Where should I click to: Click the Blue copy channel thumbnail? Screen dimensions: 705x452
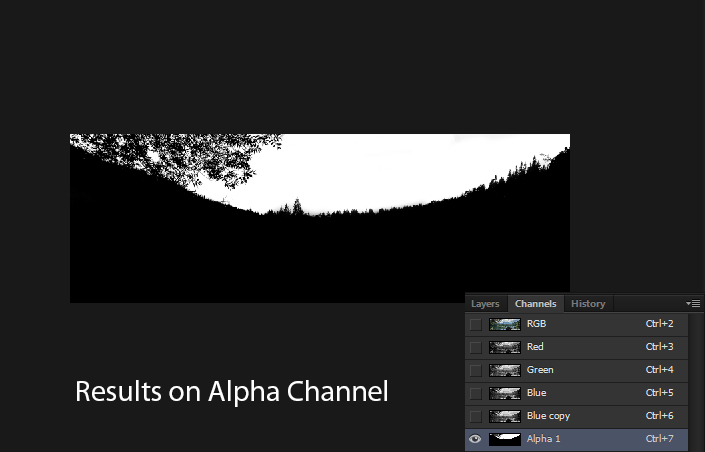pos(504,416)
